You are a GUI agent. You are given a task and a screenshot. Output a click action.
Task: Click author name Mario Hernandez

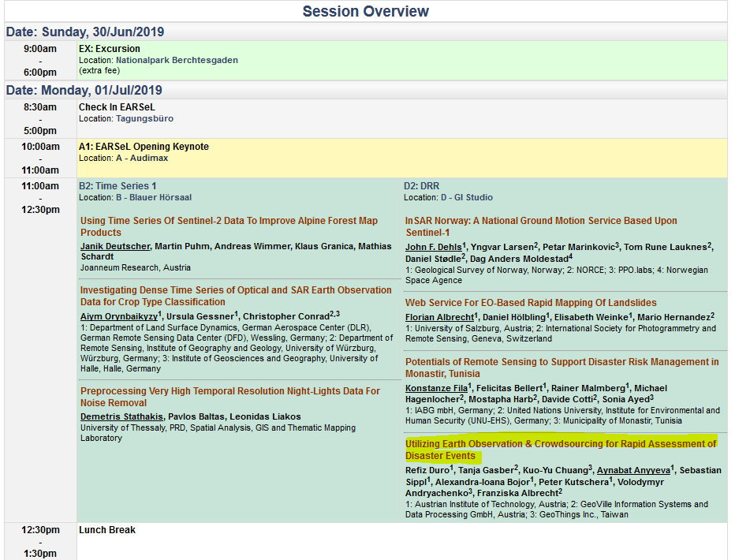(x=674, y=318)
